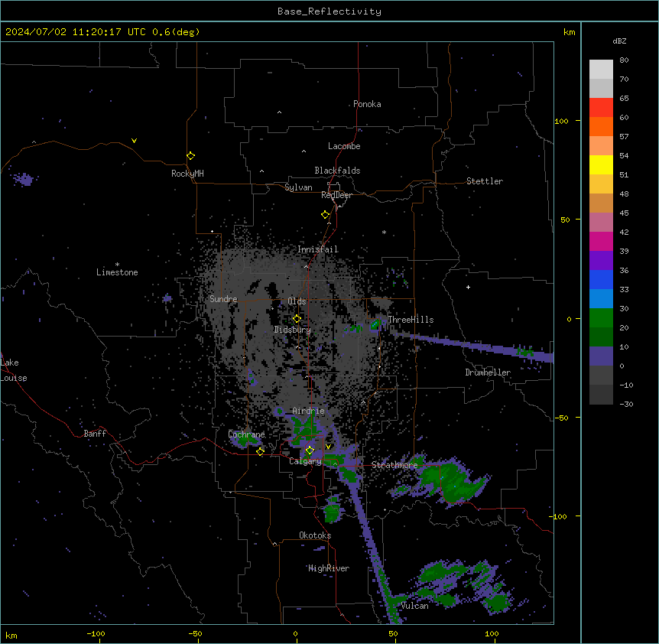Click the asterisk marker east of Innisfail
659x644 pixels.
384,232
